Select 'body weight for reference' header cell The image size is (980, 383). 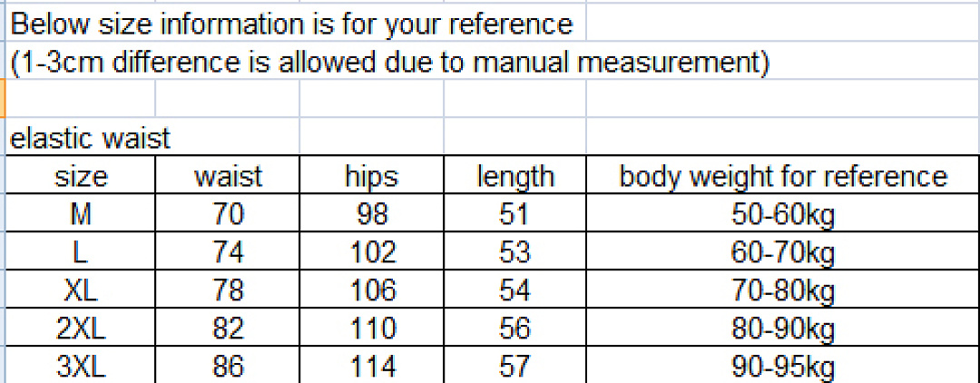[783, 177]
